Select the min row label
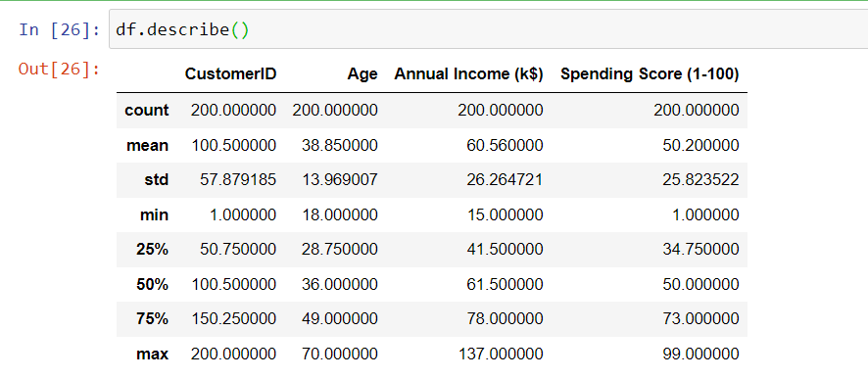 coord(155,214)
